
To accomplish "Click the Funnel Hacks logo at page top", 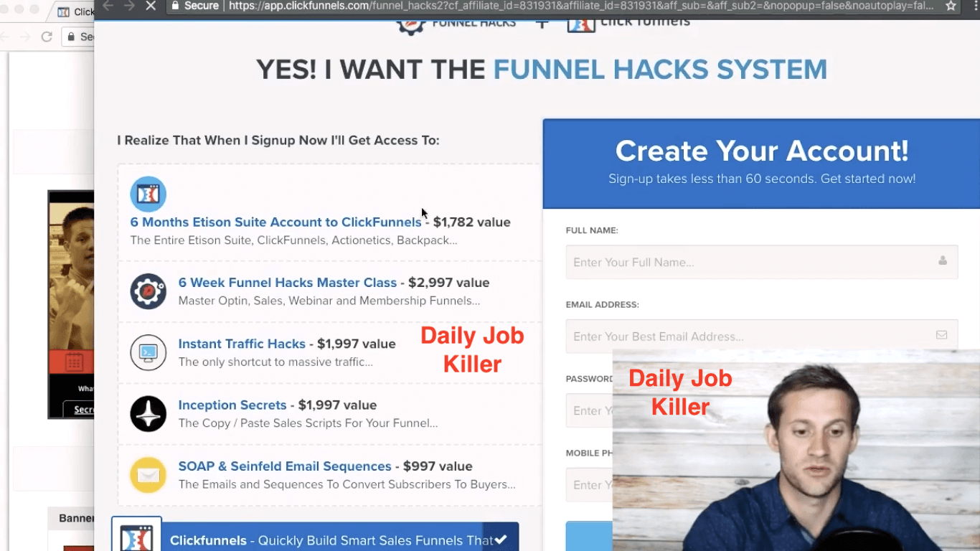I will [457, 25].
